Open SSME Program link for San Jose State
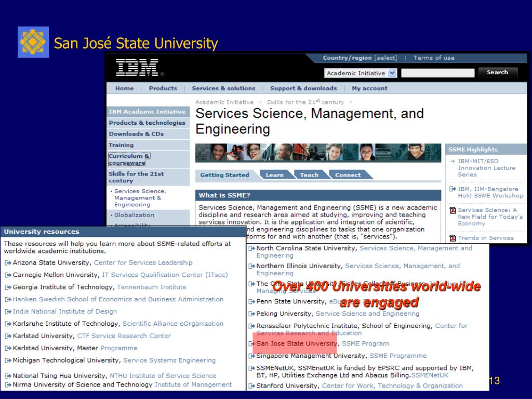Viewport: 532px width, 399px height. tap(365, 344)
